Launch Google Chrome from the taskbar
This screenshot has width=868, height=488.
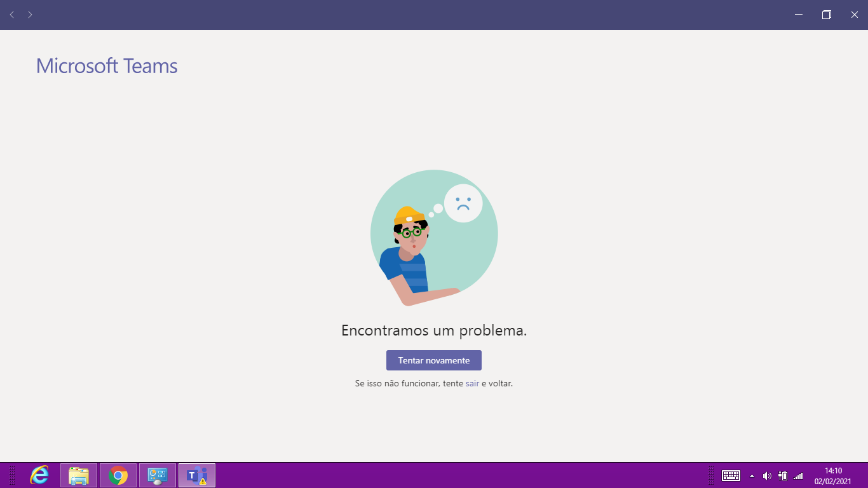tap(118, 475)
